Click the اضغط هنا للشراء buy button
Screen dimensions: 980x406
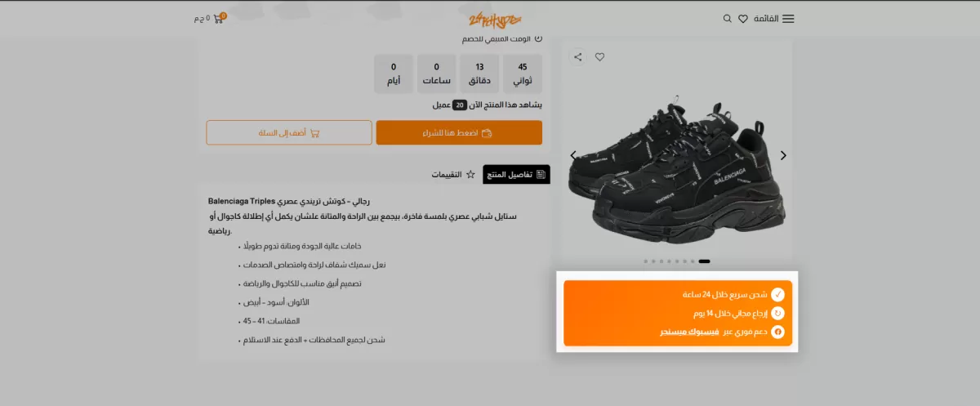point(459,132)
